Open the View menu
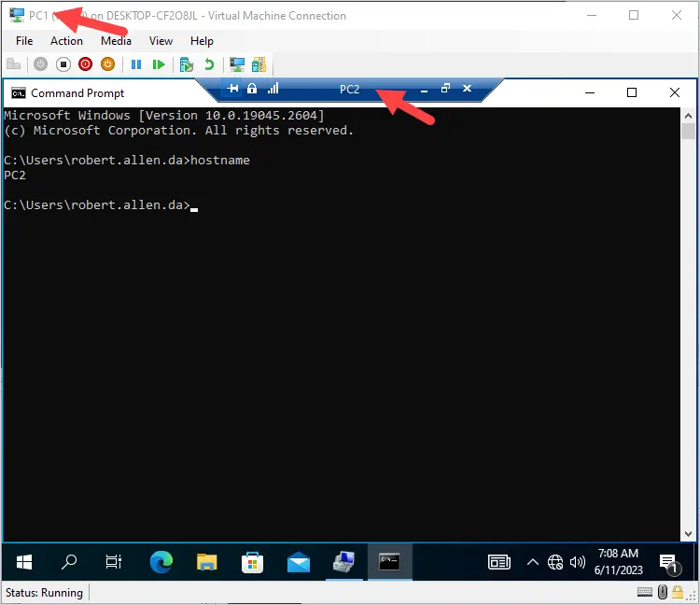Image resolution: width=700 pixels, height=605 pixels. (161, 41)
